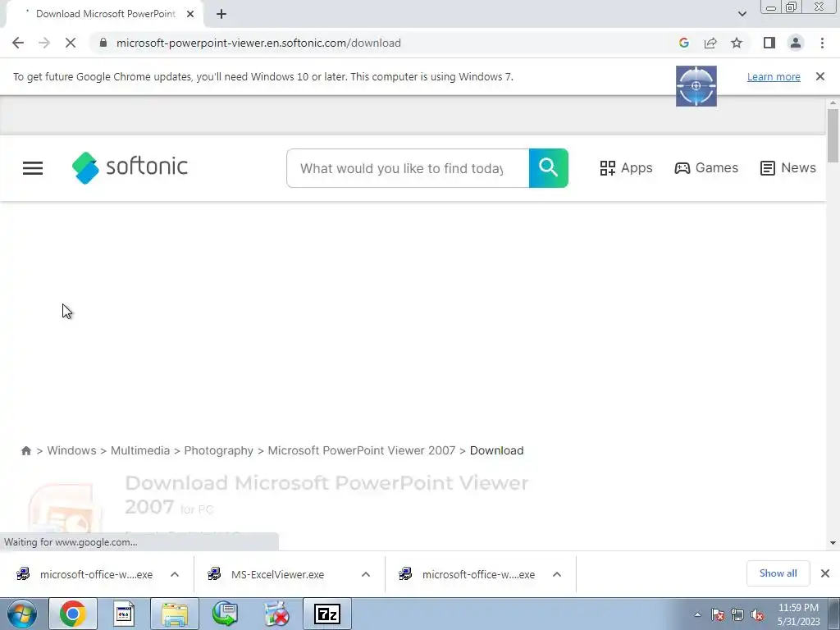Go back to the previous page
The image size is (840, 630).
[18, 43]
